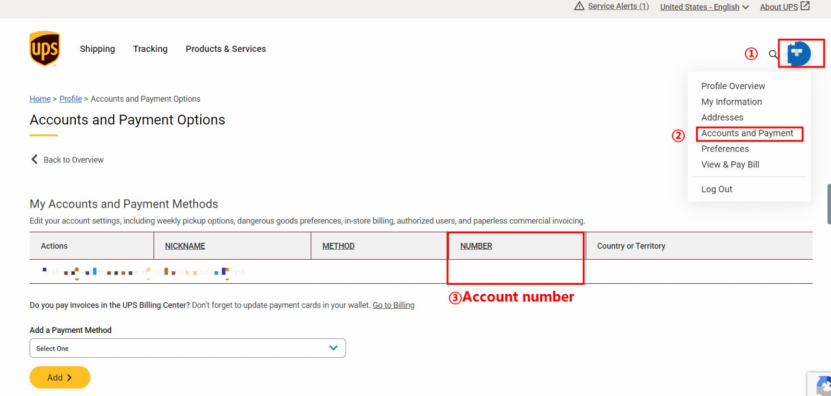
Task: Click the Service Alerts warning triangle icon
Action: [579, 6]
